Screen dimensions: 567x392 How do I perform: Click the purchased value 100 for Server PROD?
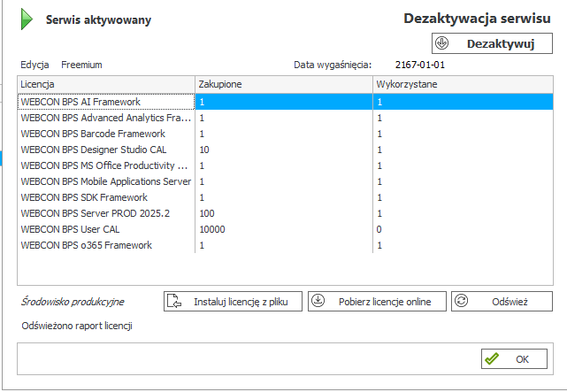207,213
